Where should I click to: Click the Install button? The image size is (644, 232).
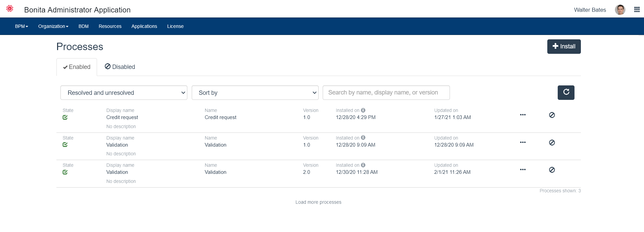click(564, 46)
